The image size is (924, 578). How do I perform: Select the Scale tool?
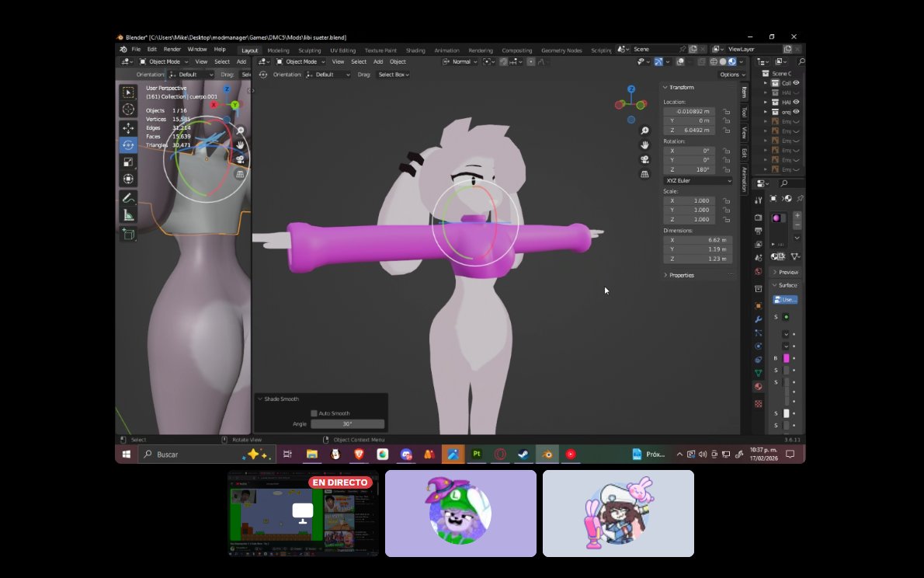pos(128,162)
